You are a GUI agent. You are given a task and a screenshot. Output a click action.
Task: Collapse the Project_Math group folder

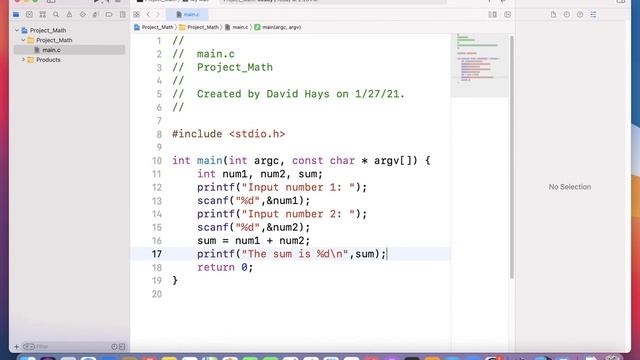click(23, 40)
